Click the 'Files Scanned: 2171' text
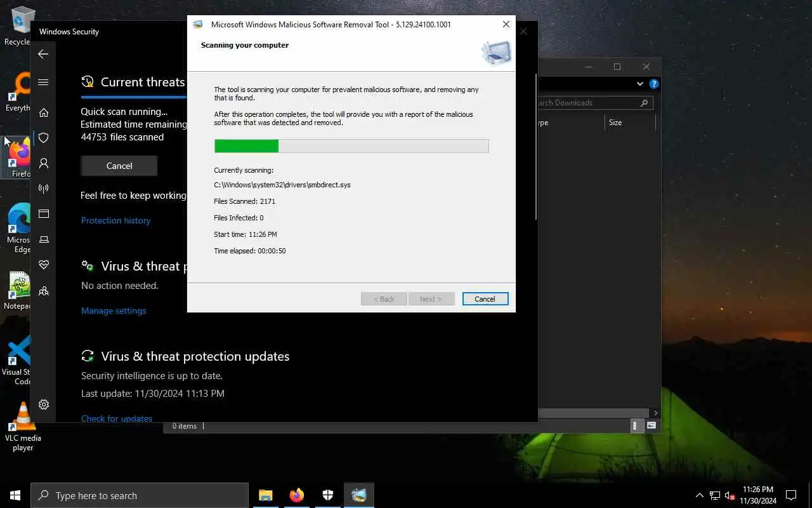The height and width of the screenshot is (508, 812). (x=245, y=201)
